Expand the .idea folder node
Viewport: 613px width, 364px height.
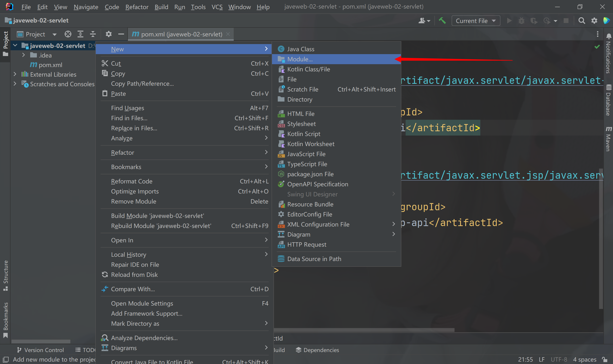tap(23, 55)
